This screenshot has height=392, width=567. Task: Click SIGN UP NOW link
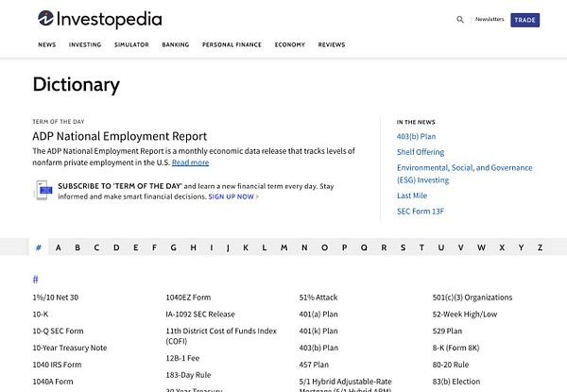pyautogui.click(x=233, y=196)
